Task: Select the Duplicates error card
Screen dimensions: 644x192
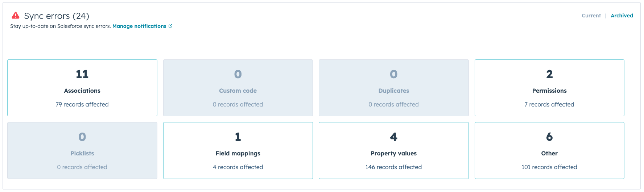Action: tap(393, 88)
